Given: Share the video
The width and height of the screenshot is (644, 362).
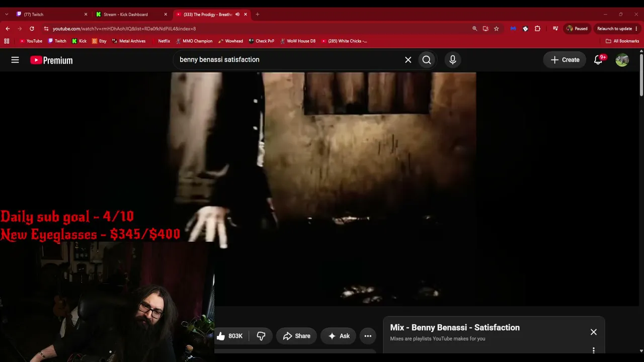Looking at the screenshot, I should click(296, 336).
